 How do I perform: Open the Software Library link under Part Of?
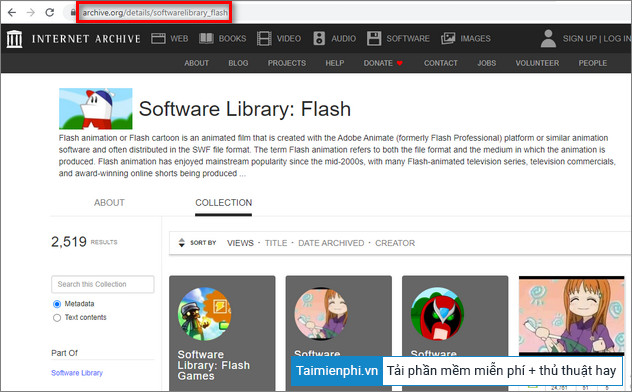[x=77, y=373]
